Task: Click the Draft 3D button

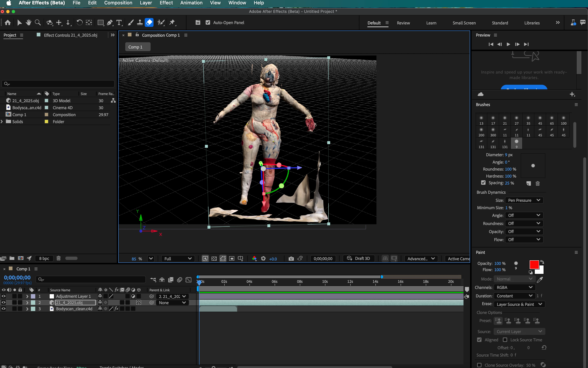Action: (358, 258)
